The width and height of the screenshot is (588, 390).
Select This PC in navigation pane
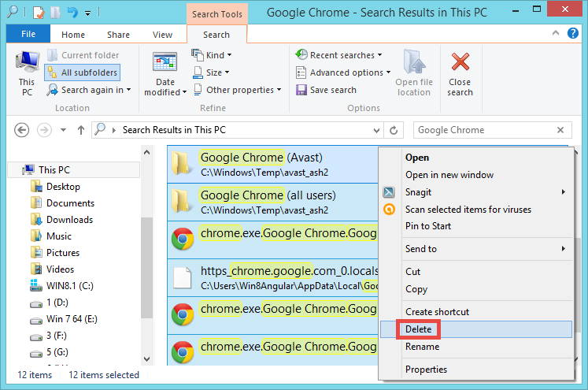point(74,170)
